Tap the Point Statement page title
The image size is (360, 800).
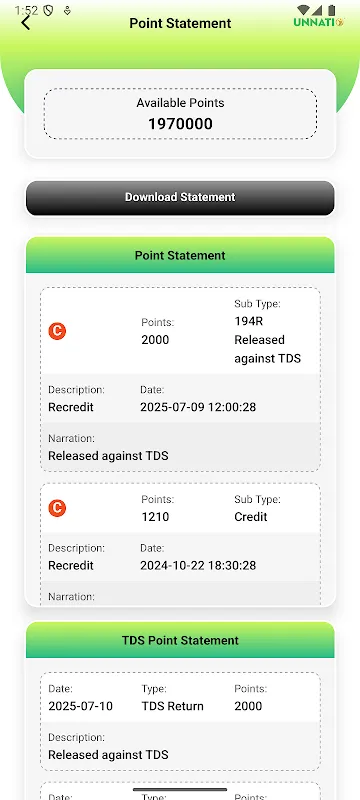[x=180, y=23]
